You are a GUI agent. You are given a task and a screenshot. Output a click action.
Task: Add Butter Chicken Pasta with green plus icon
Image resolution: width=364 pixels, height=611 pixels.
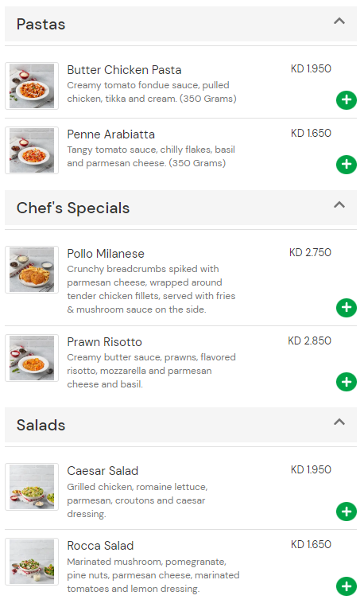(346, 100)
